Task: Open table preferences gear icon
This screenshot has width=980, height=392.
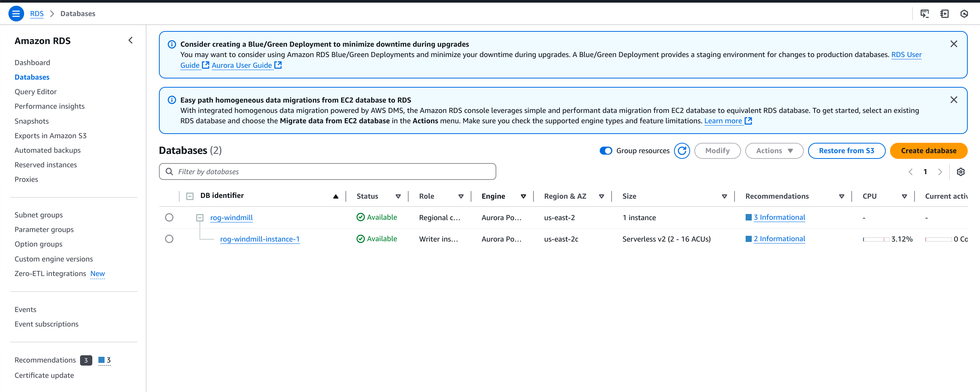Action: click(x=960, y=172)
